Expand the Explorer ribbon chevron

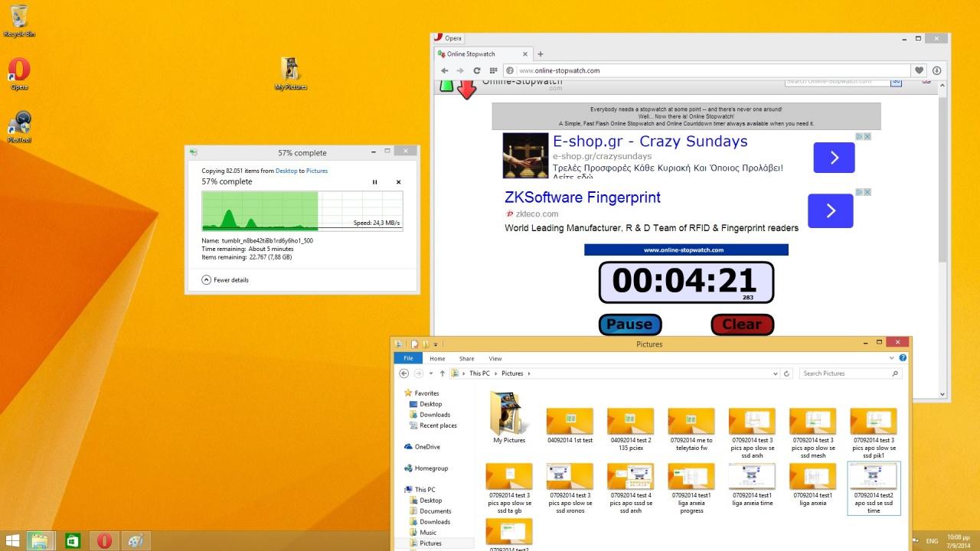click(x=892, y=358)
